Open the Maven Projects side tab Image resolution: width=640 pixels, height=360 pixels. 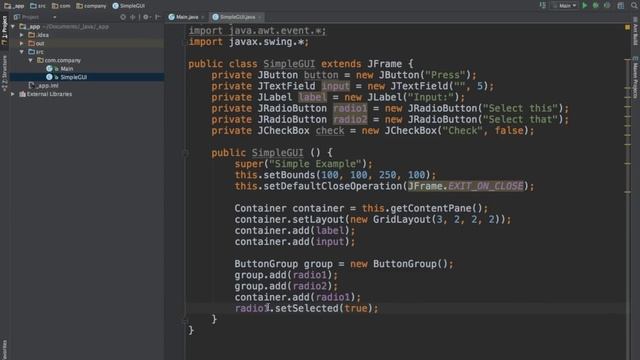636,77
